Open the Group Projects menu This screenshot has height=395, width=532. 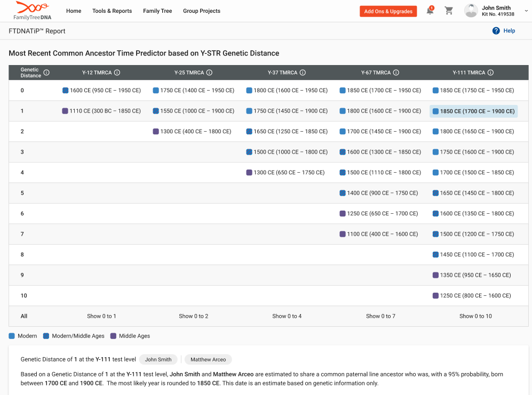[x=201, y=11]
